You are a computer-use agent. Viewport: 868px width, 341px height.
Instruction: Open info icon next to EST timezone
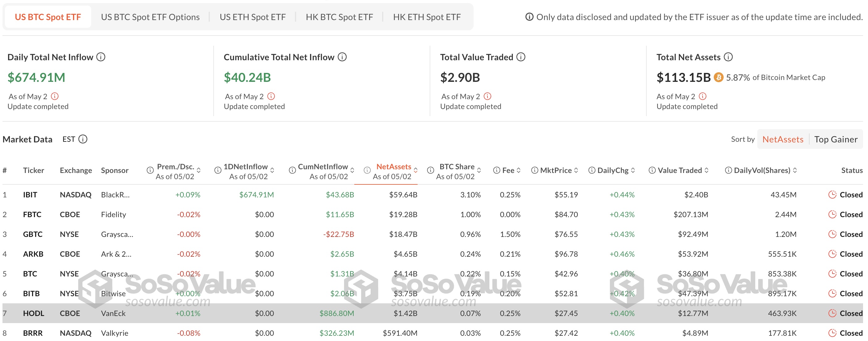[x=83, y=139]
